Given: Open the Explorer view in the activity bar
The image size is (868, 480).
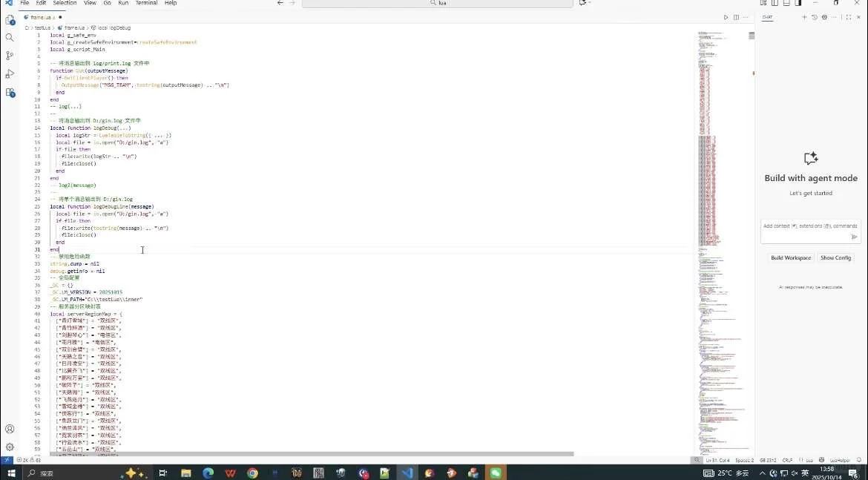Looking at the screenshot, I should point(10,21).
